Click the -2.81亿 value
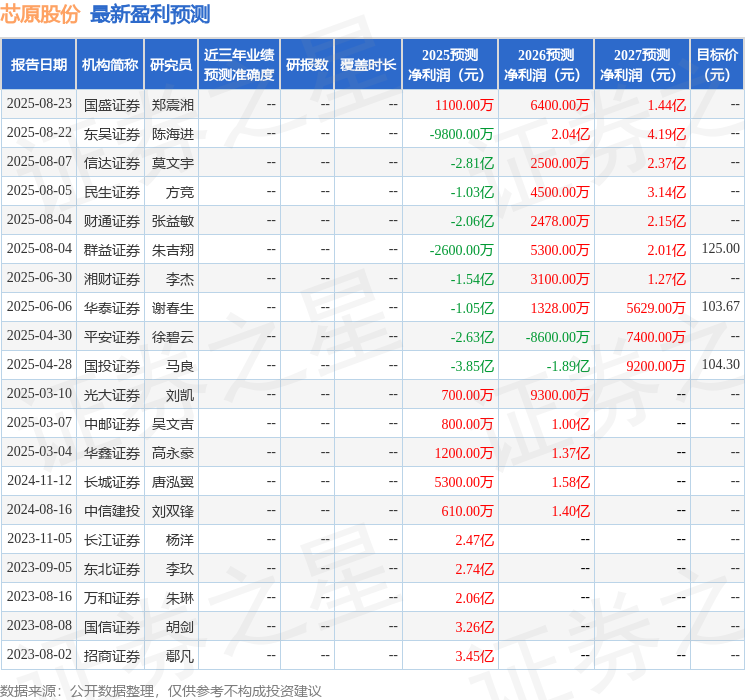Viewport: 745px width, 700px height. point(472,163)
